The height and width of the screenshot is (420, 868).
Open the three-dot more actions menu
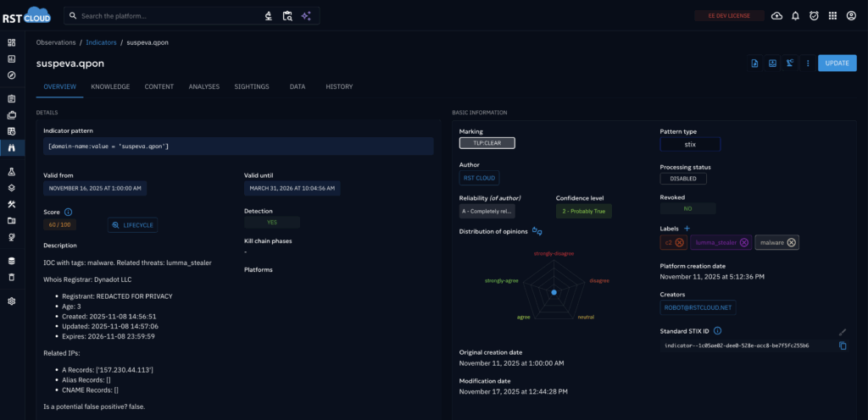[808, 63]
